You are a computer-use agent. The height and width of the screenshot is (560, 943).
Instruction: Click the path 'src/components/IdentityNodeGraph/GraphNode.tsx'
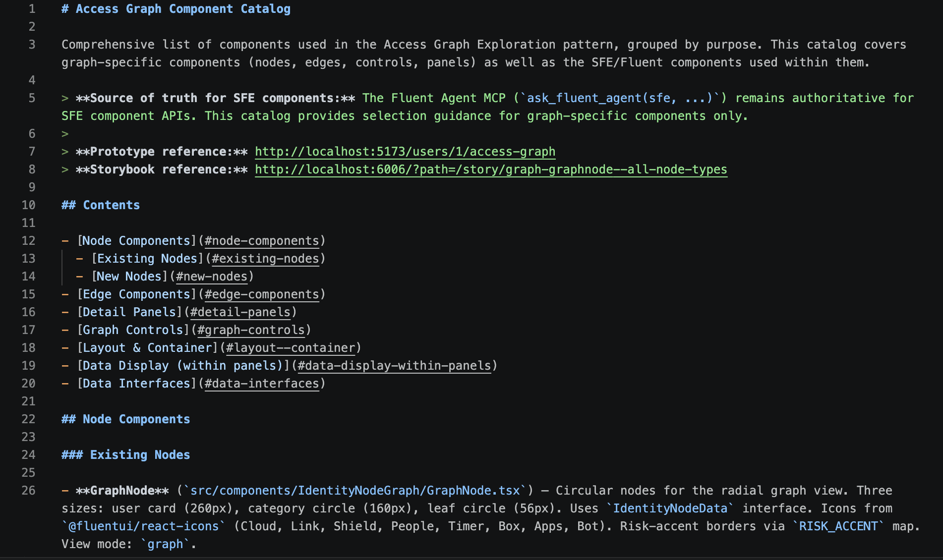point(355,491)
